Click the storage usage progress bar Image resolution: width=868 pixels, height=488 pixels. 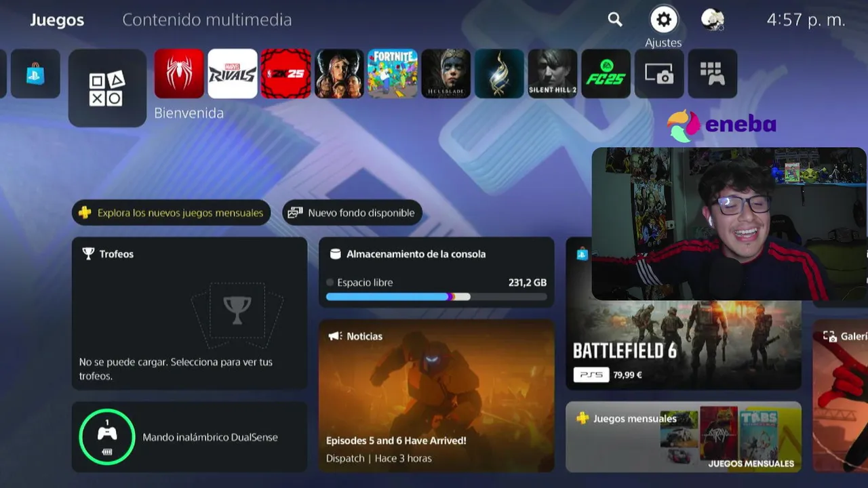(x=436, y=297)
